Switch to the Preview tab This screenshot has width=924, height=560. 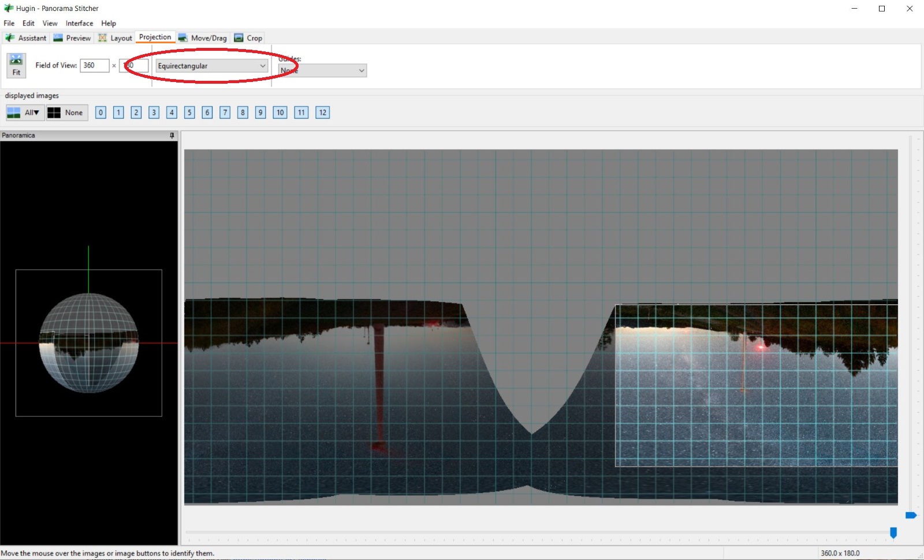click(x=72, y=38)
